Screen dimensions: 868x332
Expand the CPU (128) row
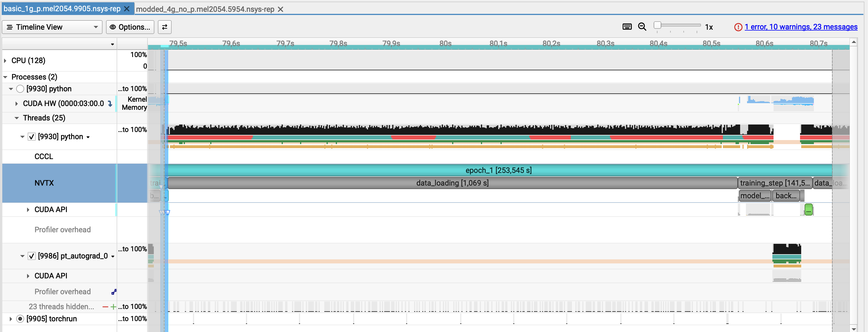pyautogui.click(x=5, y=61)
